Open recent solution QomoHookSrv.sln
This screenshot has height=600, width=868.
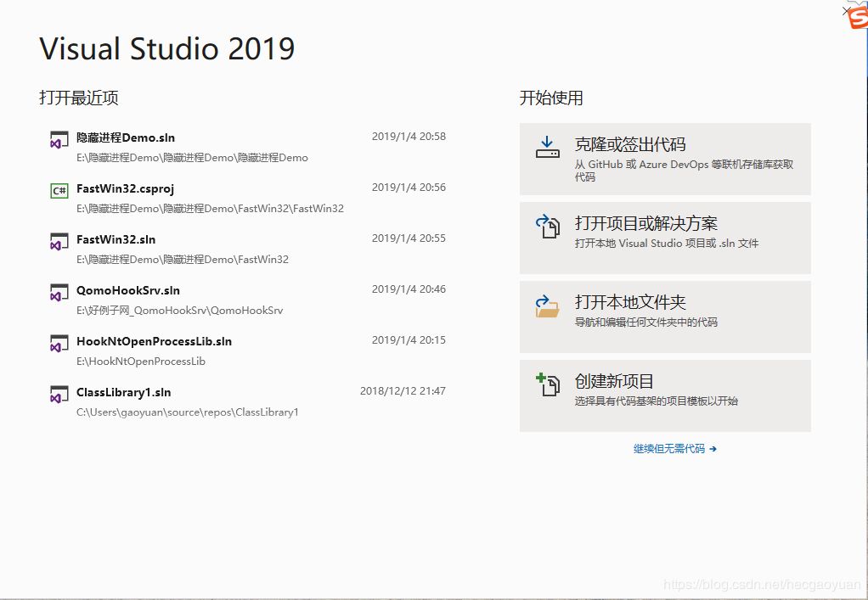(x=248, y=300)
